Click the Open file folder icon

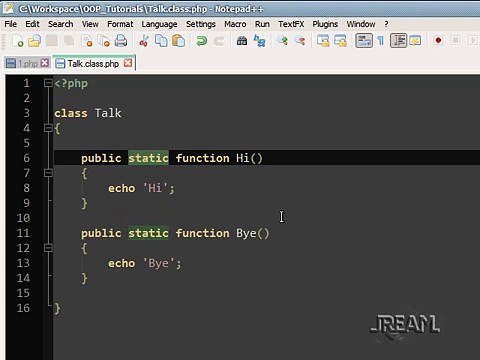tap(34, 41)
